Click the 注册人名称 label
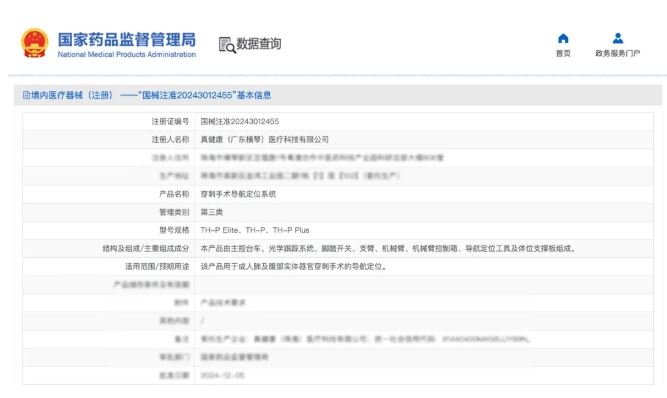 (x=170, y=139)
